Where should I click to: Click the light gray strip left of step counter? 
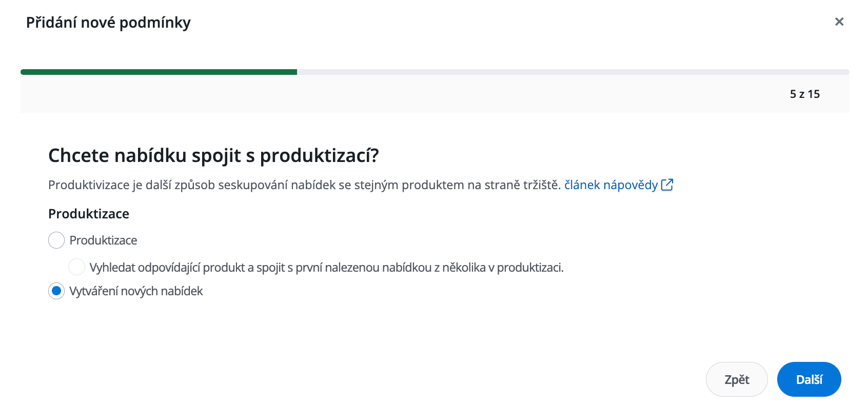pyautogui.click(x=359, y=94)
